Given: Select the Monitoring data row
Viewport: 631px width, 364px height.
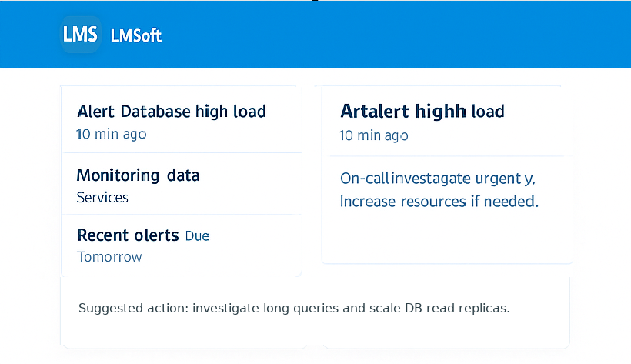Looking at the screenshot, I should [182, 184].
